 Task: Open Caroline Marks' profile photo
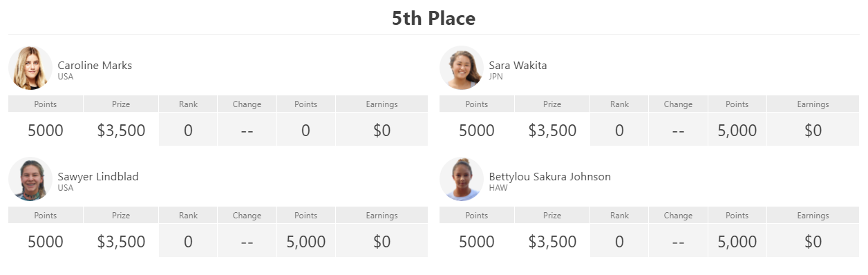pos(30,68)
